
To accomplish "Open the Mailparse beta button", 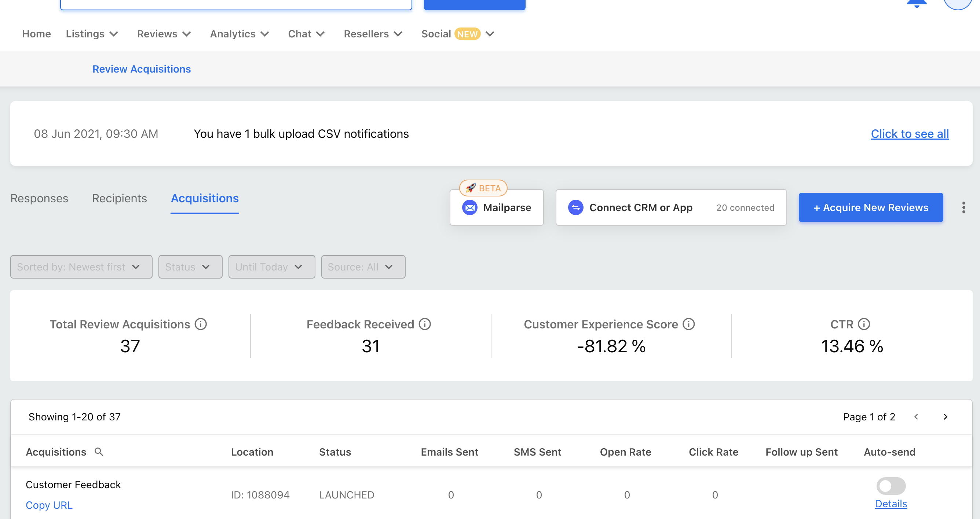I will pyautogui.click(x=497, y=207).
